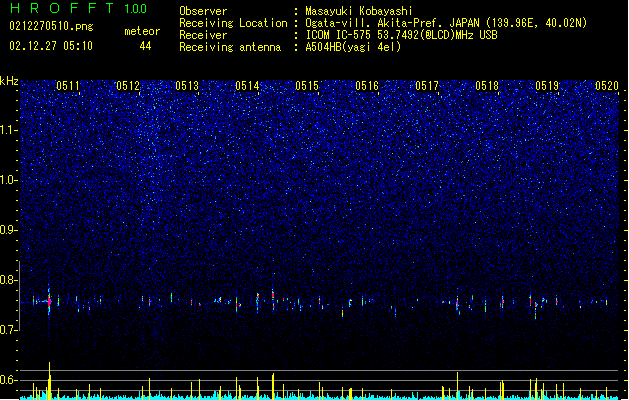Click the 0514 time marker

pos(247,85)
